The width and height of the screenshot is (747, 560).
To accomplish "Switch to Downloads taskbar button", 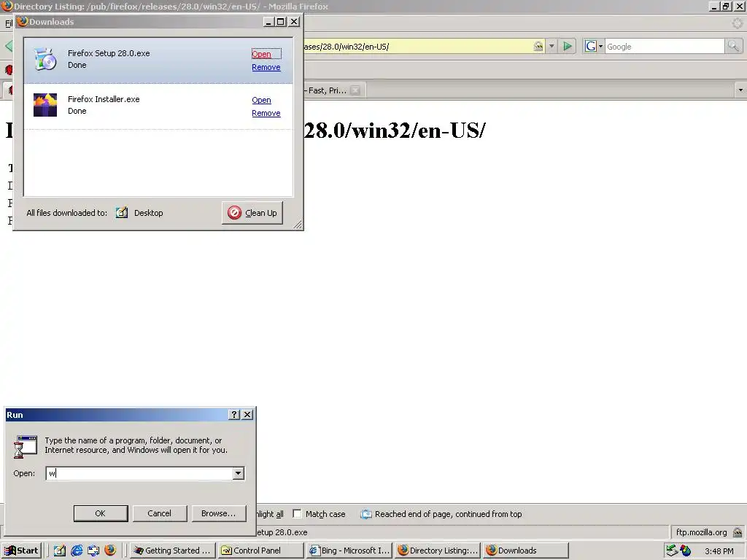I will coord(525,551).
